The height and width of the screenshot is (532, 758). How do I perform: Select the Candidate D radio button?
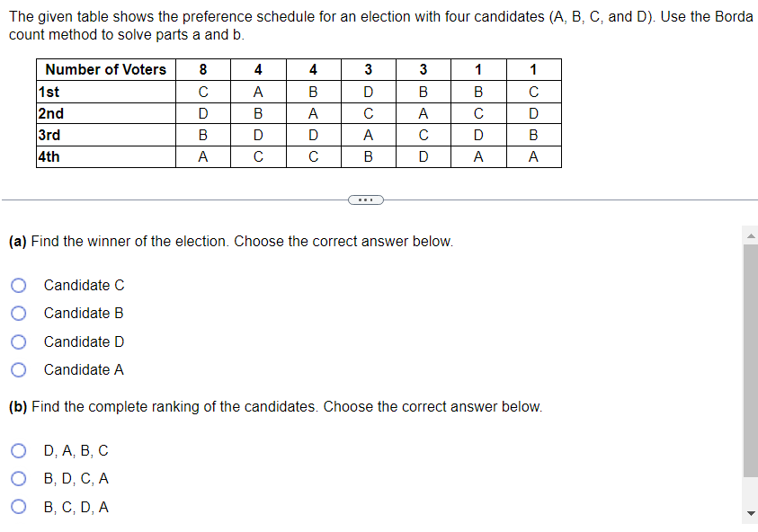(18, 341)
